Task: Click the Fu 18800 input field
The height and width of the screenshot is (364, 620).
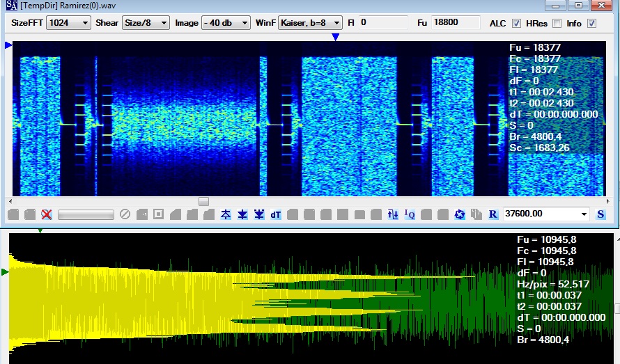Action: point(456,22)
